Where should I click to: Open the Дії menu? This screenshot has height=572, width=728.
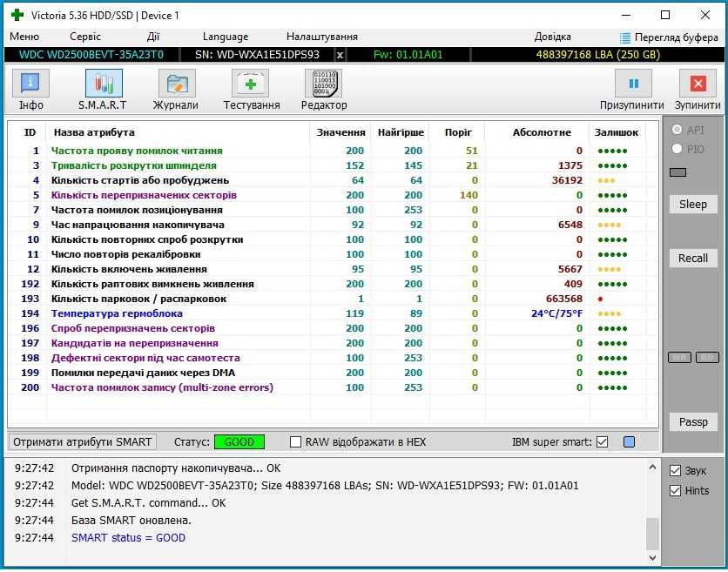click(x=152, y=37)
